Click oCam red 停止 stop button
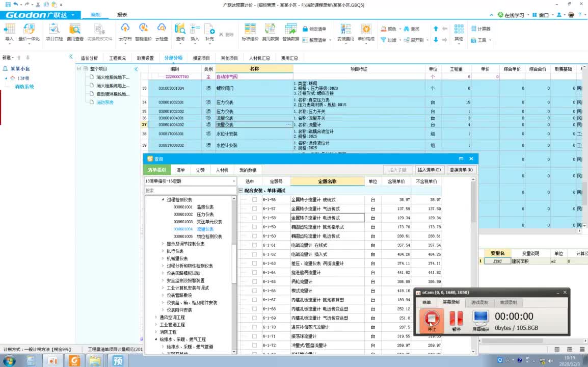The image size is (588, 367). (x=432, y=321)
